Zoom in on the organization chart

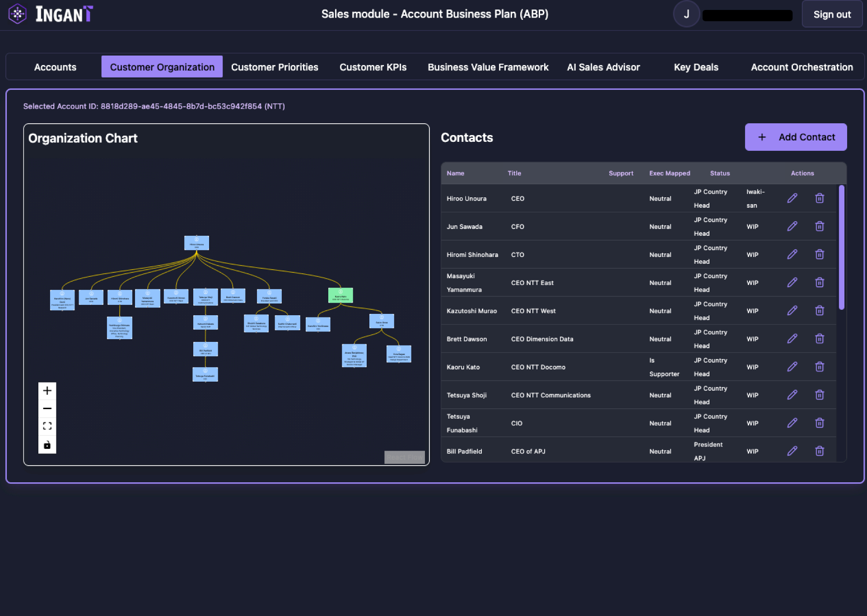tap(47, 391)
